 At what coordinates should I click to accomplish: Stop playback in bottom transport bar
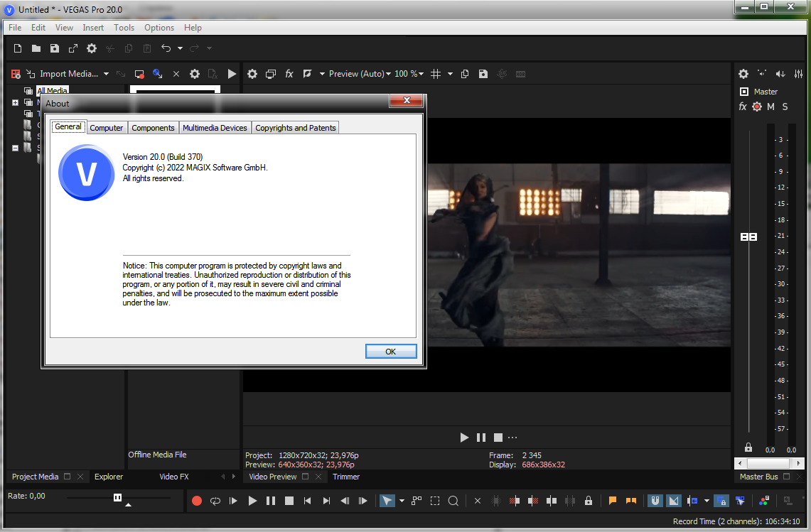289,501
